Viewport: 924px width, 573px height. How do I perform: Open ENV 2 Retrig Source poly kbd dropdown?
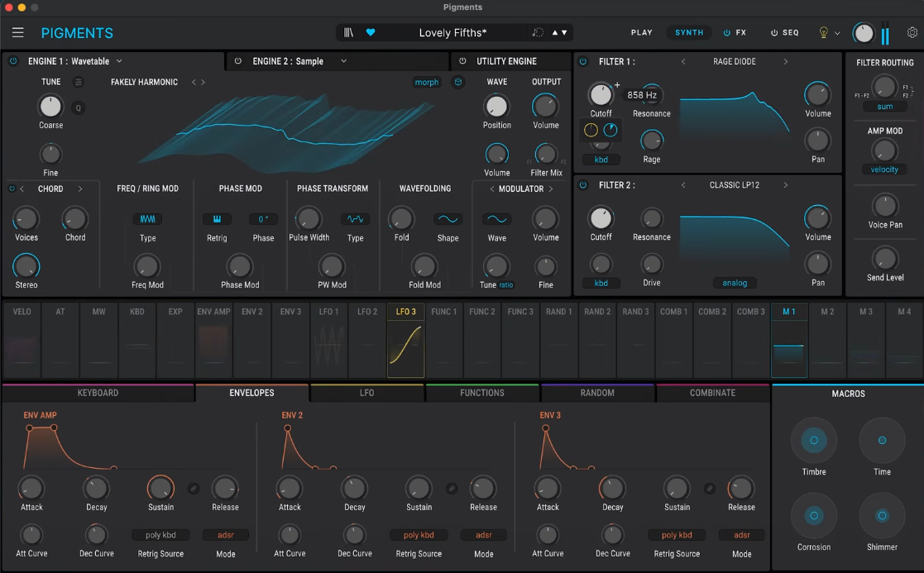418,535
